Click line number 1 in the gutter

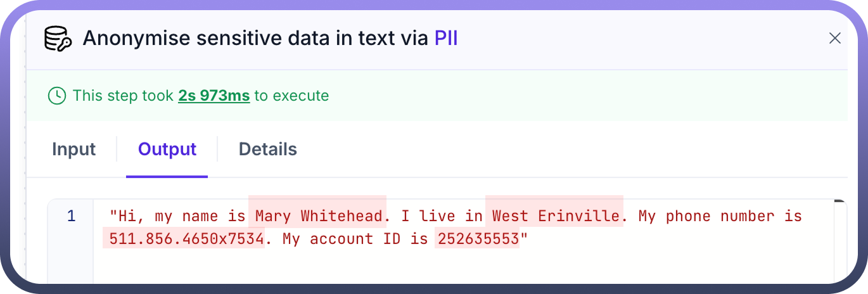(71, 217)
